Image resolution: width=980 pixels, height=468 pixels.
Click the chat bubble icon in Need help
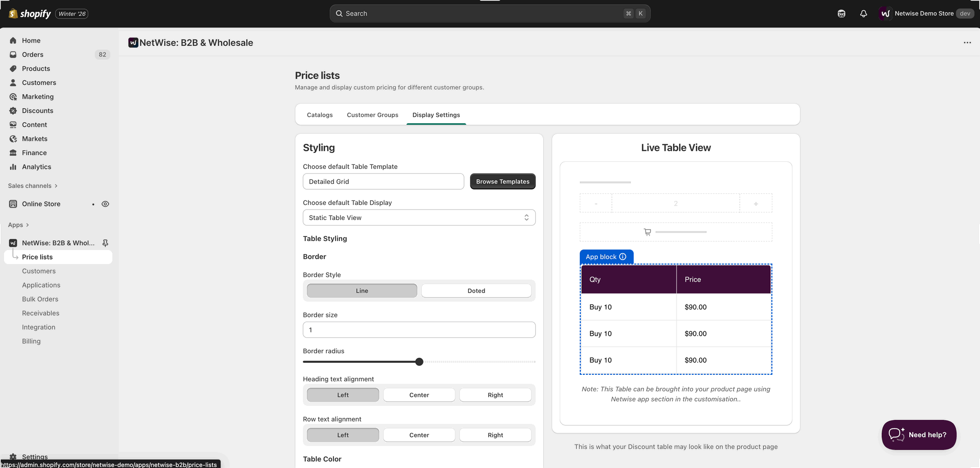point(897,434)
